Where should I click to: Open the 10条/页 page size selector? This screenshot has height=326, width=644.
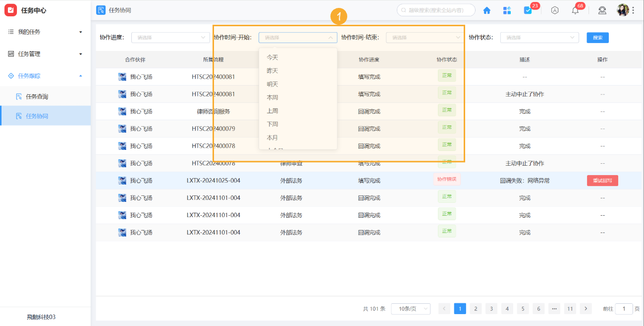(411, 308)
